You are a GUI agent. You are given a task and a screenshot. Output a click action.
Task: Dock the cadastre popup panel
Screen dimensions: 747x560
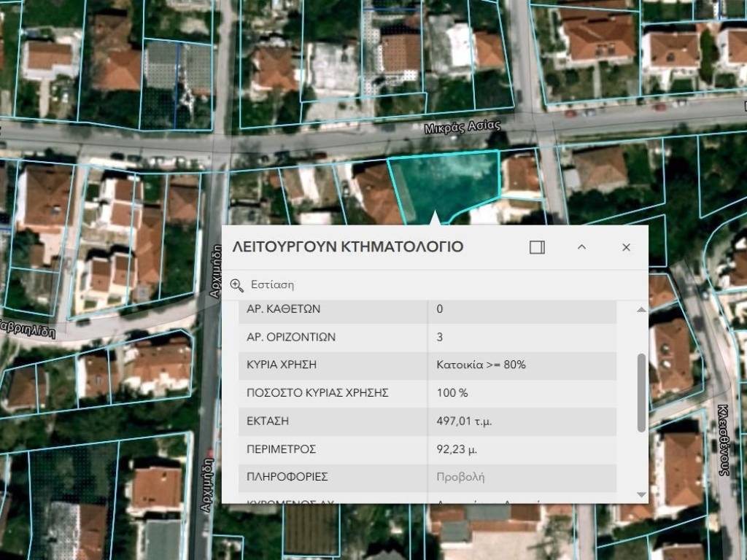[538, 247]
